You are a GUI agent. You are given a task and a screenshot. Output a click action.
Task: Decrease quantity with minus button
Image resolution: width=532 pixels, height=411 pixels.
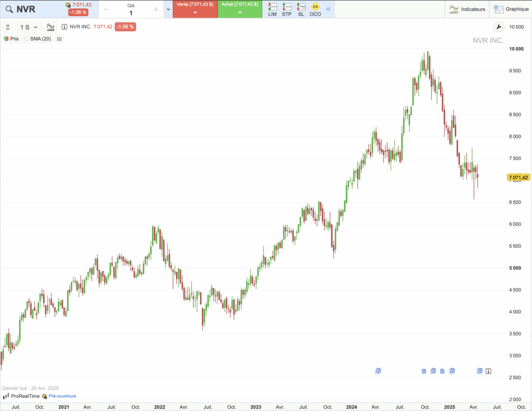pyautogui.click(x=106, y=9)
